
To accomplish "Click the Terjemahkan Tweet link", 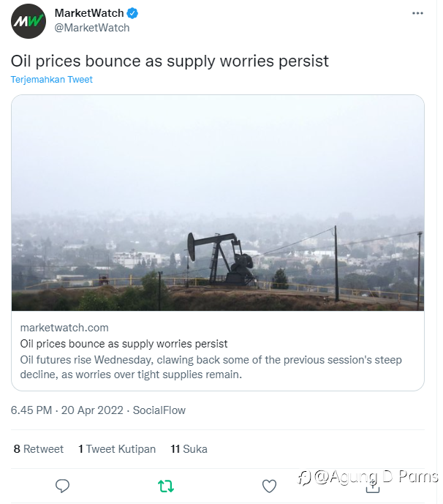I will point(52,79).
